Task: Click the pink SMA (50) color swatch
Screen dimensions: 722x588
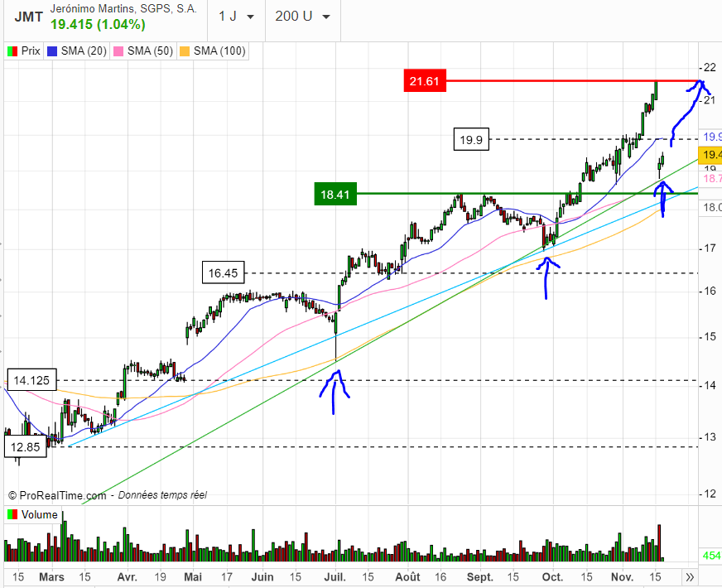Action: [118, 51]
